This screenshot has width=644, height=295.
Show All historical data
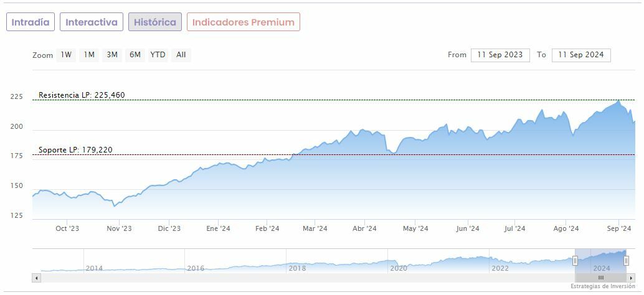[181, 55]
